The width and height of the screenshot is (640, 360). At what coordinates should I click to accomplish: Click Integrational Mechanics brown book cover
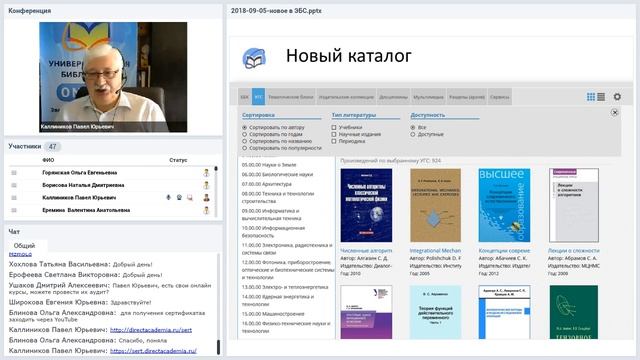[435, 205]
